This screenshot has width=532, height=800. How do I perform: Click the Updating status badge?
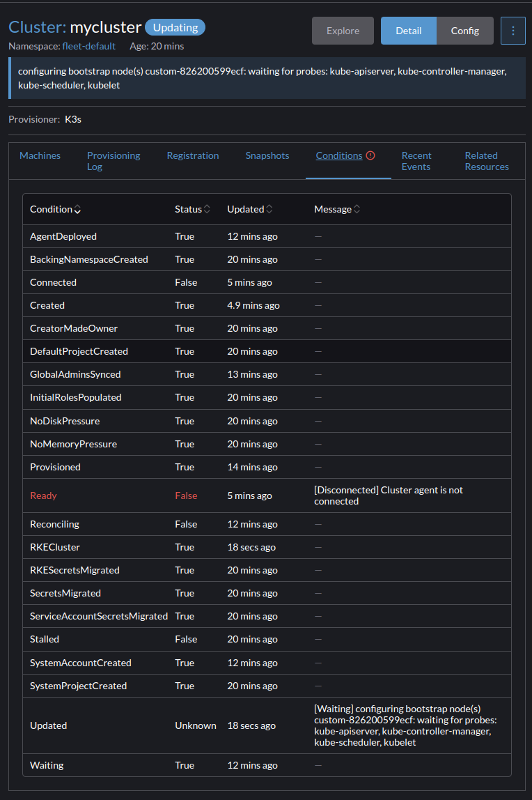(x=175, y=27)
